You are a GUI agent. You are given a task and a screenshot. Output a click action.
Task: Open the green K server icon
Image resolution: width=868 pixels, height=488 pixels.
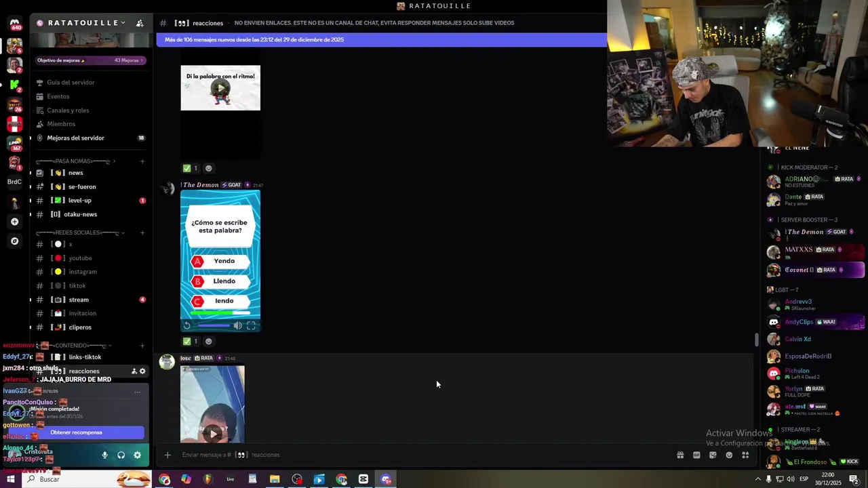tap(14, 85)
